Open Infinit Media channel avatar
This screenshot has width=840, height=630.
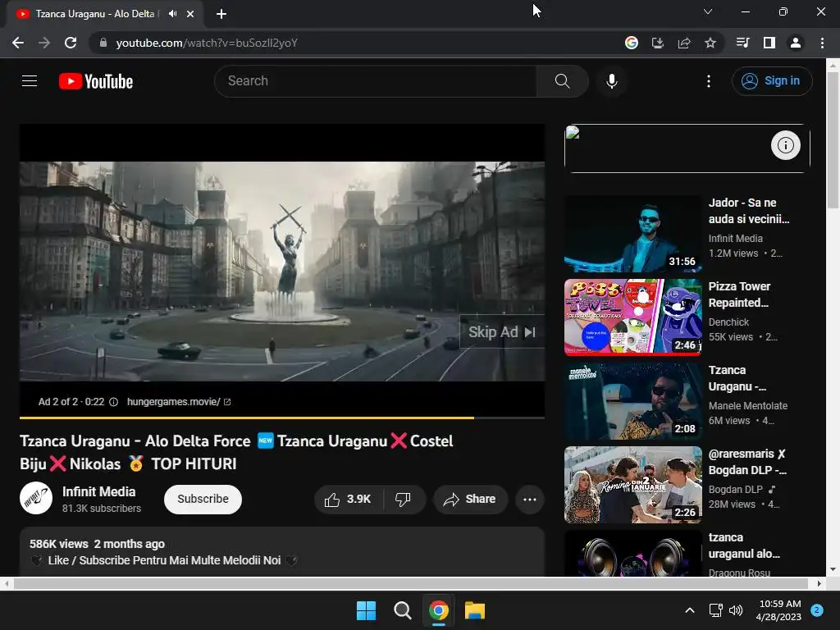point(36,498)
